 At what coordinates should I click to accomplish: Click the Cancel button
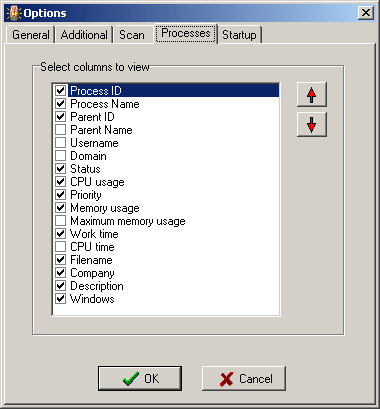pos(244,378)
